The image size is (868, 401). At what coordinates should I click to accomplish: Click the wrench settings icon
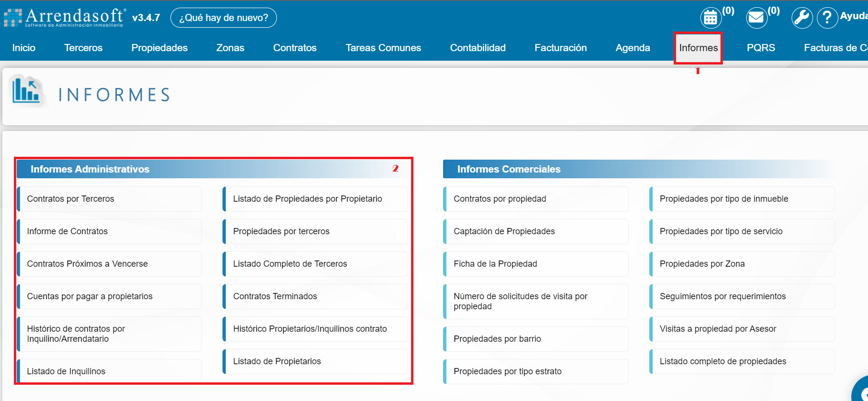(x=802, y=18)
